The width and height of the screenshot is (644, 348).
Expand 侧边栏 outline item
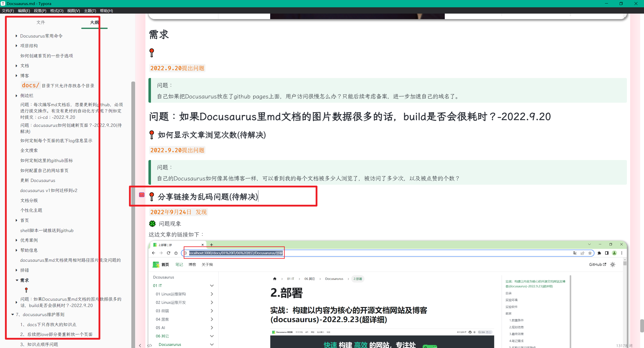click(x=16, y=96)
